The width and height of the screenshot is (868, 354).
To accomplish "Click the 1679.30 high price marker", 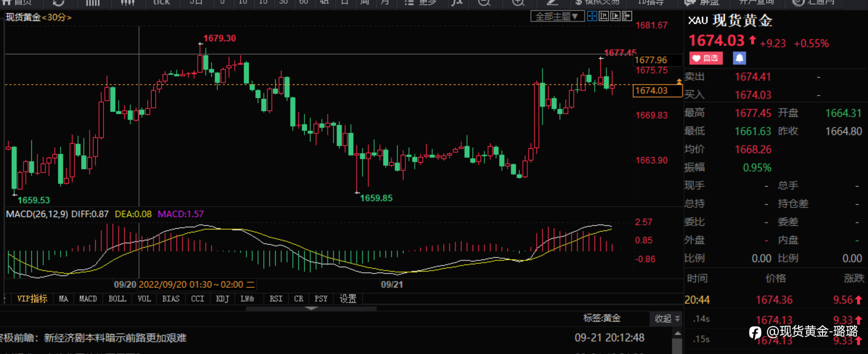I will coord(220,38).
